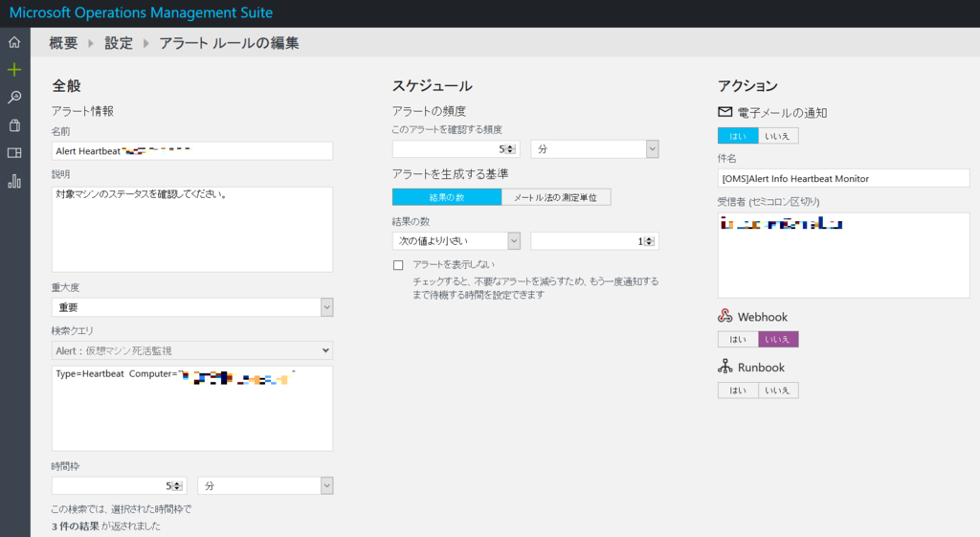Set Runbook to いいえ
Image resolution: width=980 pixels, height=537 pixels.
pyautogui.click(x=778, y=391)
